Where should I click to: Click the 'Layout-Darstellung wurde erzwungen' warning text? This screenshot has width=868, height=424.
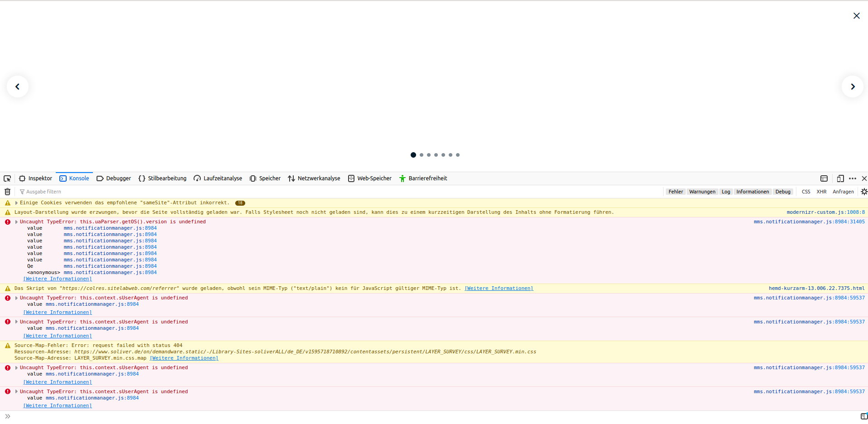click(x=314, y=212)
